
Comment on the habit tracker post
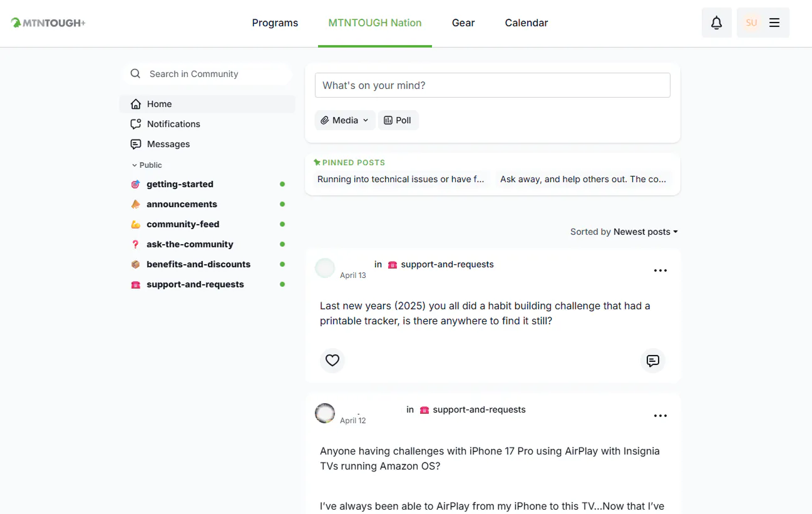pyautogui.click(x=652, y=361)
